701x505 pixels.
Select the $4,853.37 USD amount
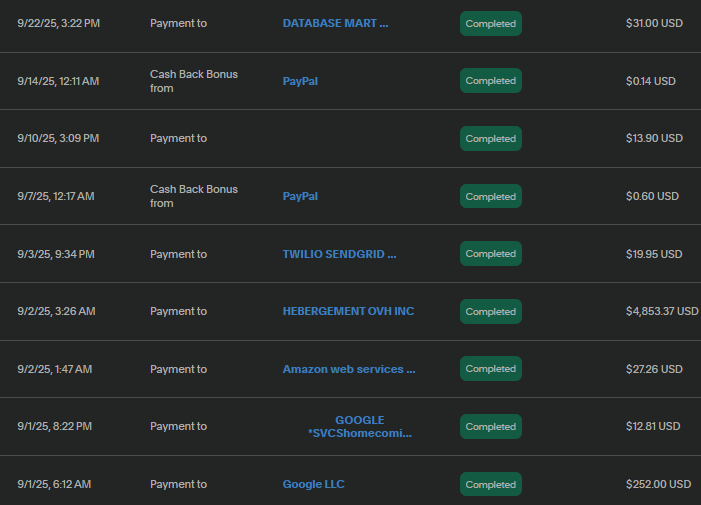point(662,311)
